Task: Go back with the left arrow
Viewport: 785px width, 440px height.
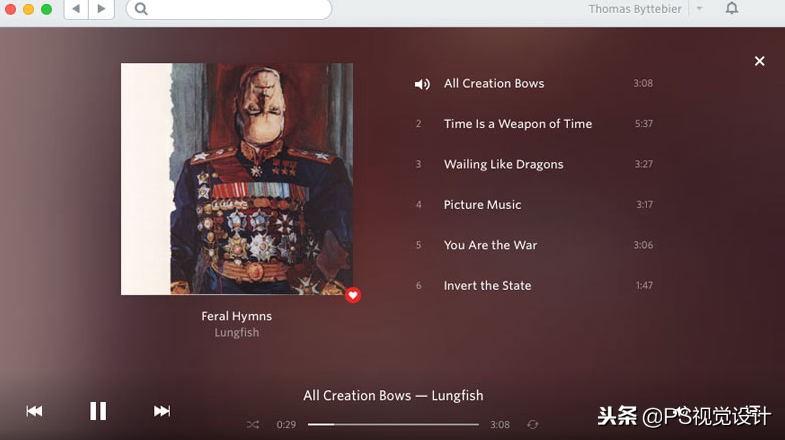Action: coord(77,9)
